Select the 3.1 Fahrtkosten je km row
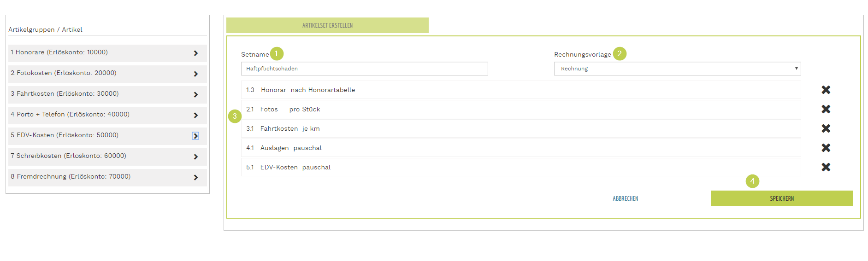This screenshot has height=261, width=868. point(520,128)
